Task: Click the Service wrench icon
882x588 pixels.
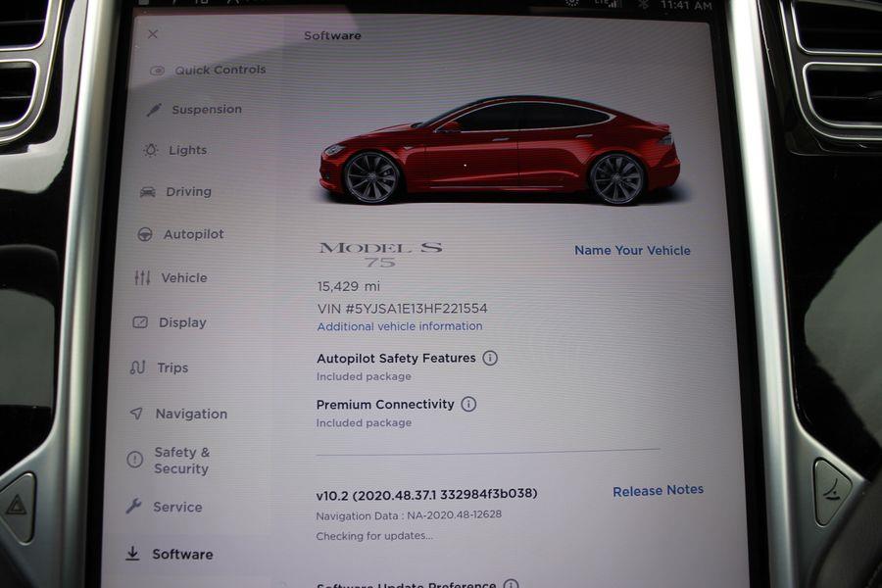Action: [133, 507]
